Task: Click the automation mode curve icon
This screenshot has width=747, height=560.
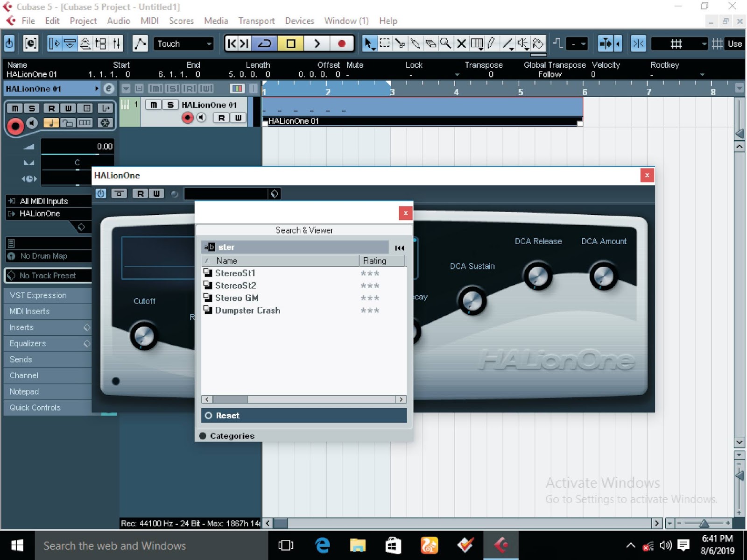Action: point(140,43)
